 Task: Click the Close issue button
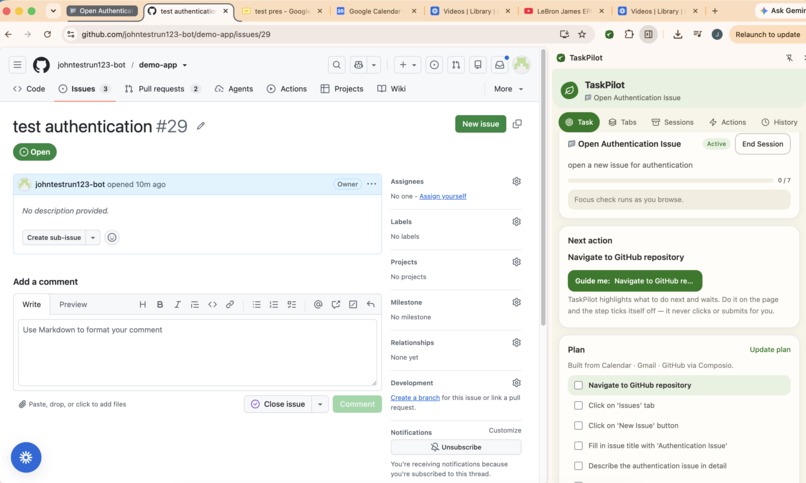[278, 404]
